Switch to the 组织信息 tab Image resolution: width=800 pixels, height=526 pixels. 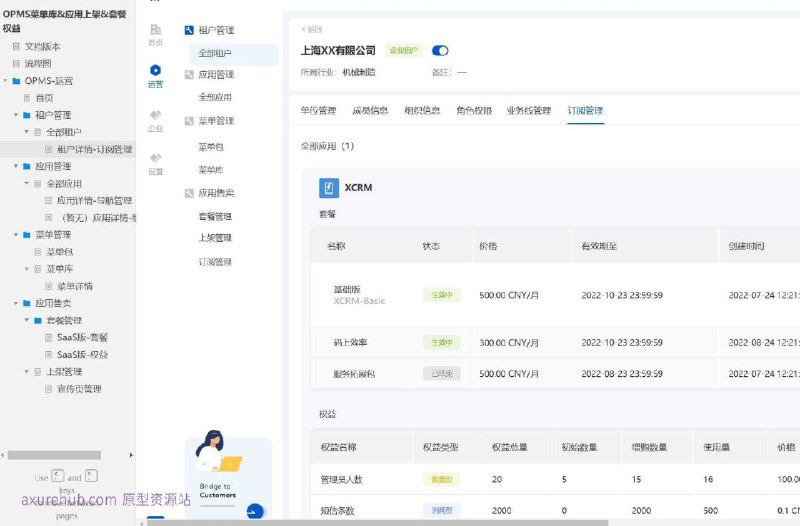tap(422, 110)
